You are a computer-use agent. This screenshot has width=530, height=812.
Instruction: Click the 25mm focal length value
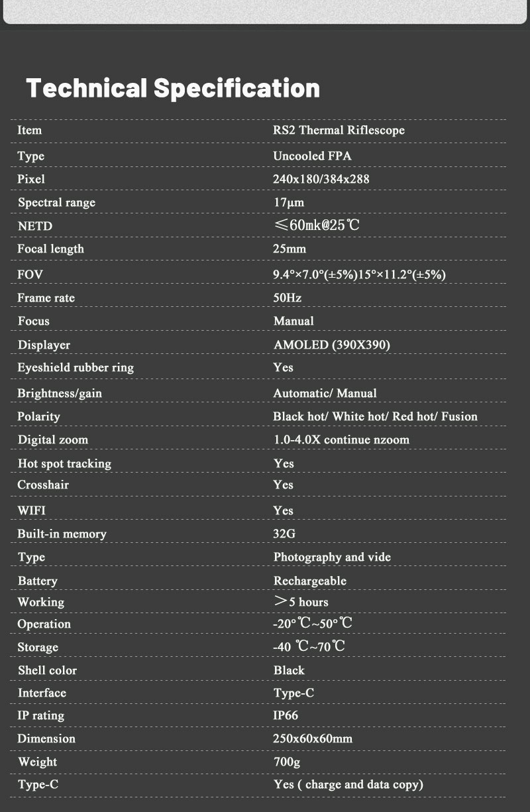coord(290,249)
